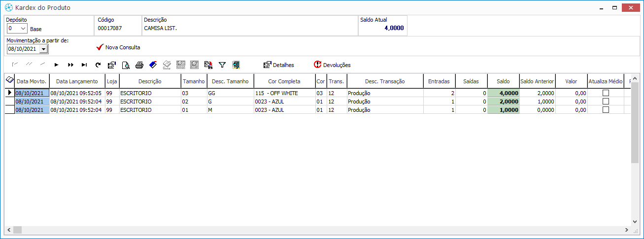This screenshot has width=644, height=239.
Task: Go to first record greyed arrow
Action: [x=15, y=65]
